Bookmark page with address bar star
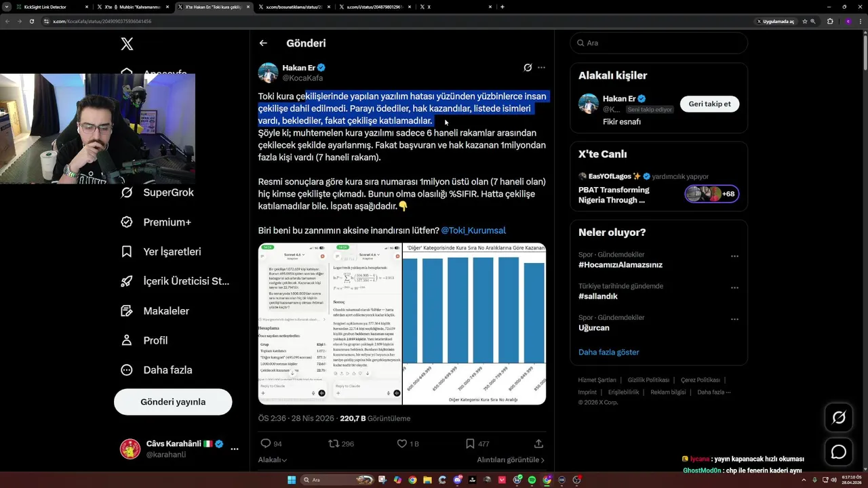 (x=804, y=21)
